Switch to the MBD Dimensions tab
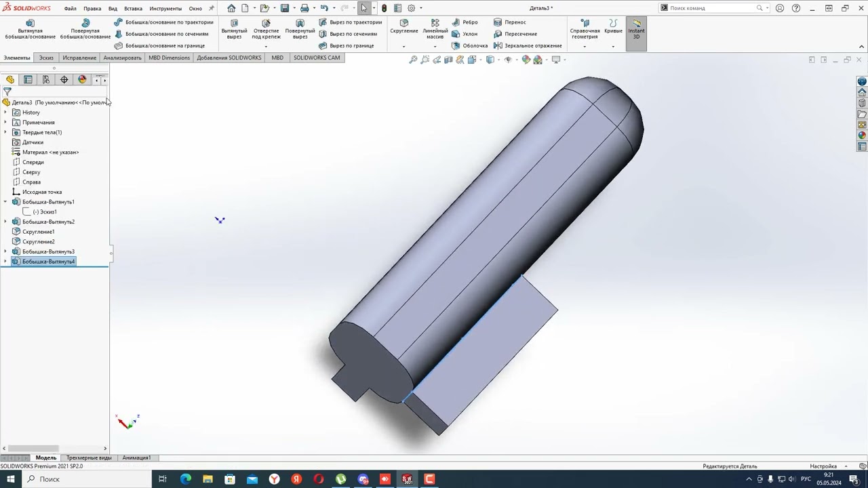 coord(170,58)
